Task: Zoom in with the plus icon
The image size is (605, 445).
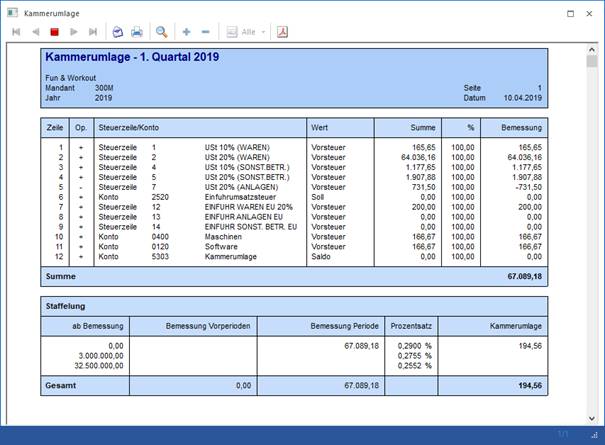Action: click(187, 32)
